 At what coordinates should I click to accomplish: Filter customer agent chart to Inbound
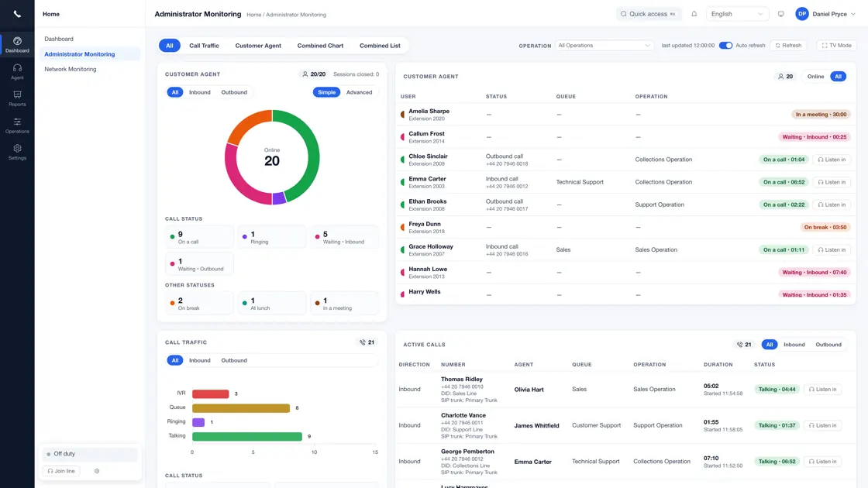[200, 92]
